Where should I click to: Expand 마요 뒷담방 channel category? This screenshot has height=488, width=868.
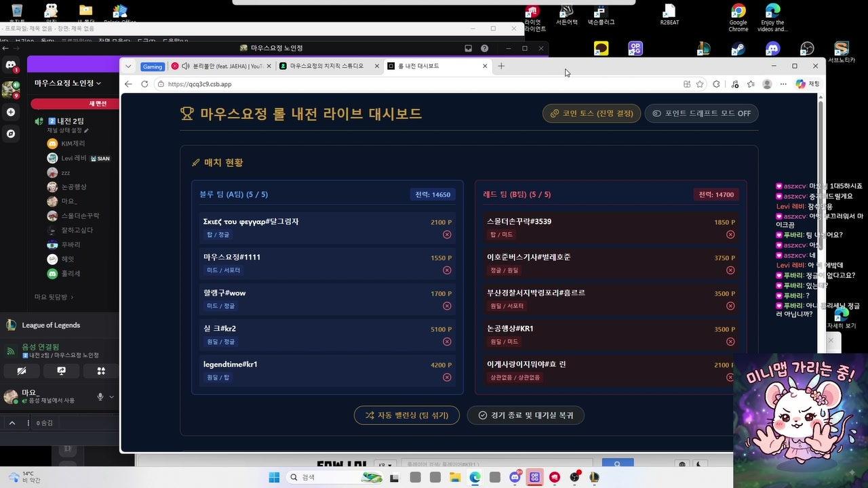coord(54,297)
